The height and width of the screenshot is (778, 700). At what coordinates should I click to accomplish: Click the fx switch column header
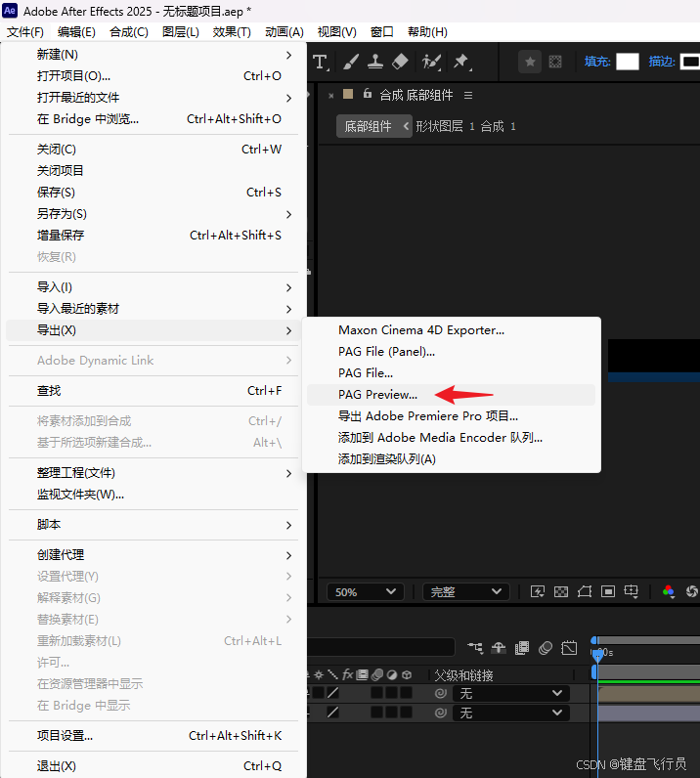pos(347,674)
